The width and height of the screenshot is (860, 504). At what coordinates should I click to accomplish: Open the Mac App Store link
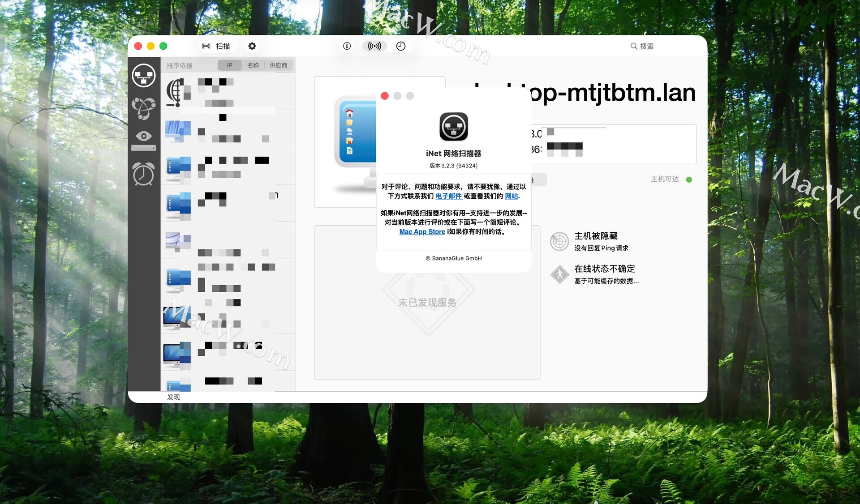[422, 232]
